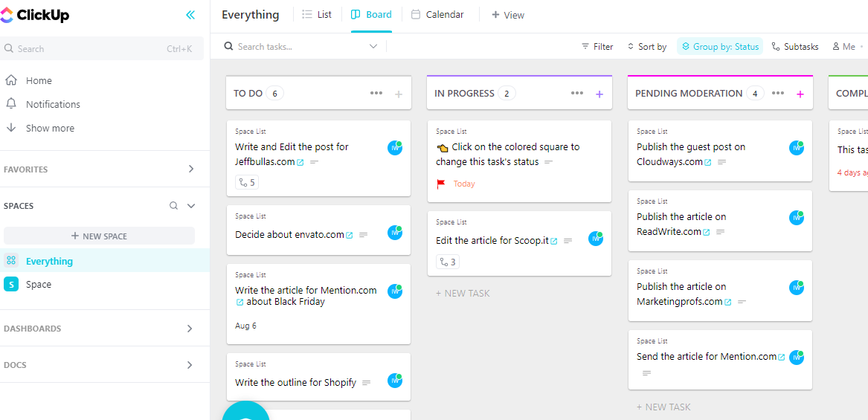Open Publish the article on ReadWrite.com card
Viewport: 868px width, 420px height.
tap(720, 221)
